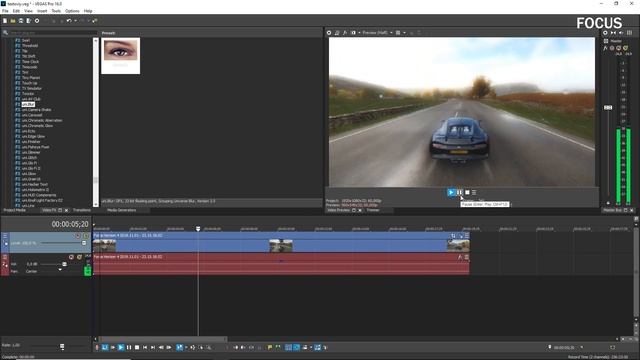Image resolution: width=640 pixels, height=360 pixels.
Task: Adjust the Master bus volume fader
Action: 608,107
